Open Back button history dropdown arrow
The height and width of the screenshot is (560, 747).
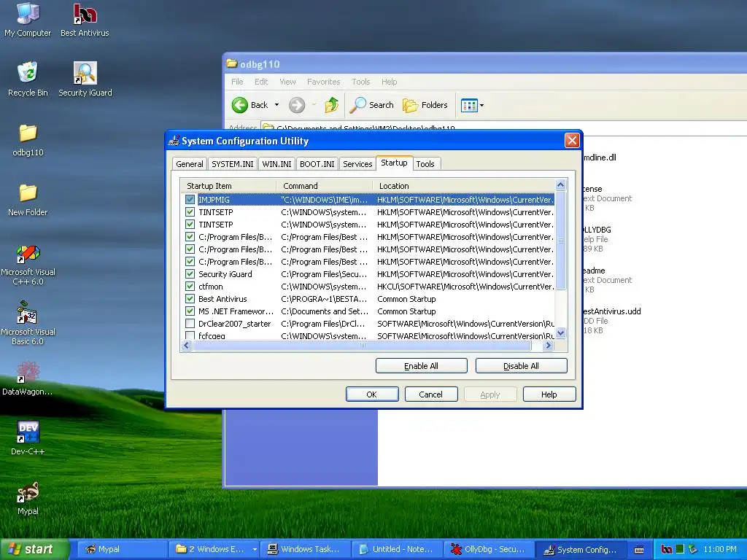[x=276, y=105]
